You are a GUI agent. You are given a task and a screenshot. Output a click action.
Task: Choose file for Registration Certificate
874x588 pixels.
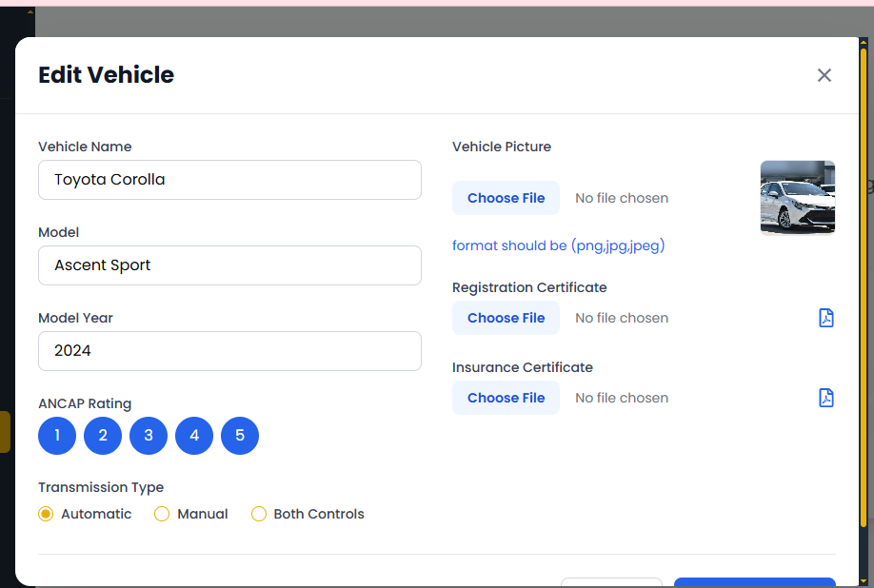[x=506, y=318]
